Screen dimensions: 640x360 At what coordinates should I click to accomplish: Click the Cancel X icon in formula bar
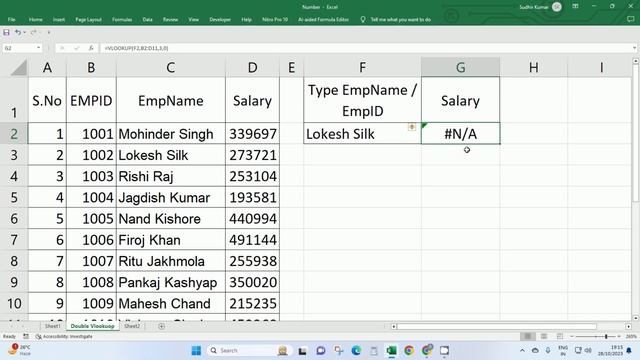click(x=62, y=48)
